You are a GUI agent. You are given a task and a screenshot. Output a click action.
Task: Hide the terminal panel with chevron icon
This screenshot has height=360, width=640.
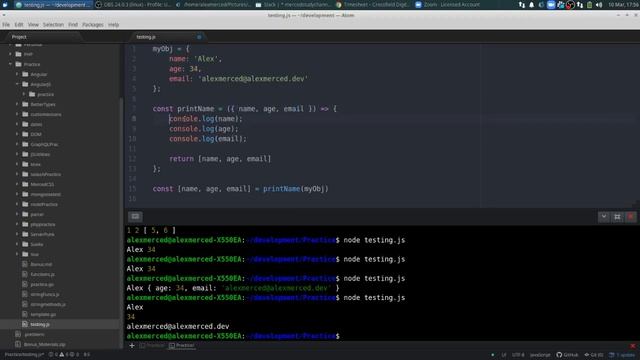point(604,216)
